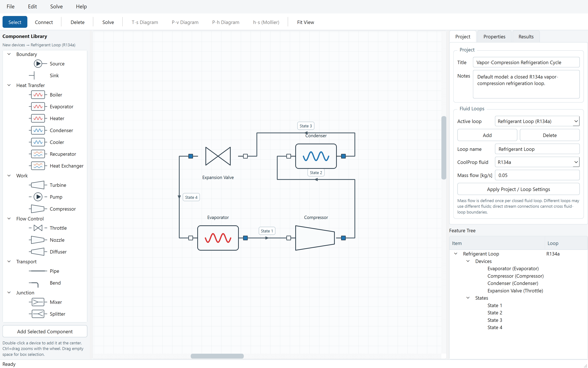Open the File menu

pyautogui.click(x=11, y=7)
